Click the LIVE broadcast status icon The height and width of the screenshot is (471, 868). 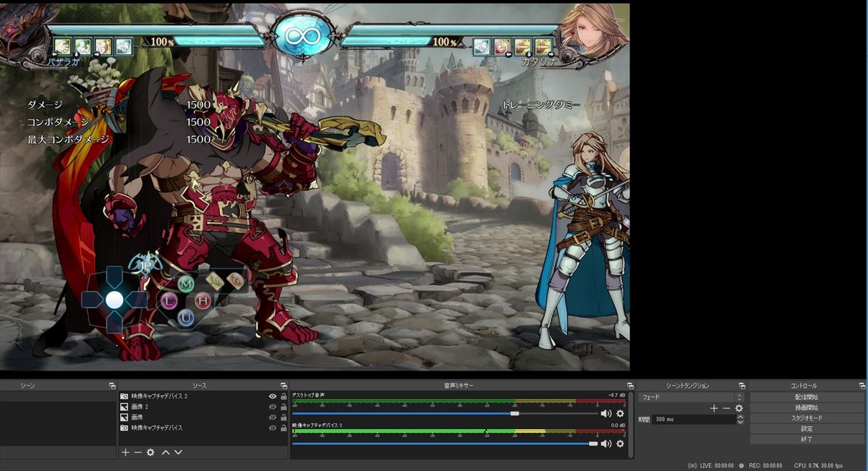click(x=692, y=466)
